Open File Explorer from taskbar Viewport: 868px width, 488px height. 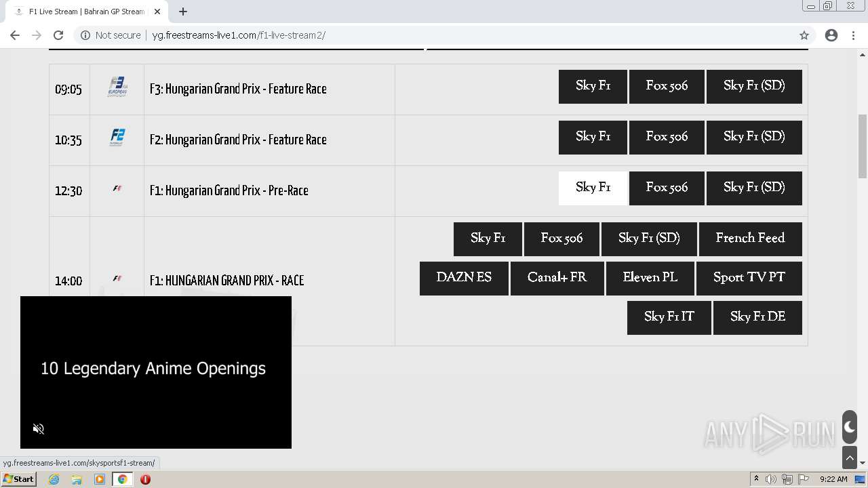point(77,479)
